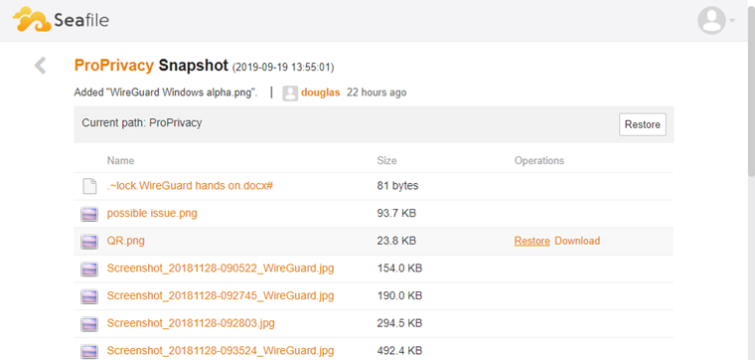Go back using the left chevron

coord(40,65)
